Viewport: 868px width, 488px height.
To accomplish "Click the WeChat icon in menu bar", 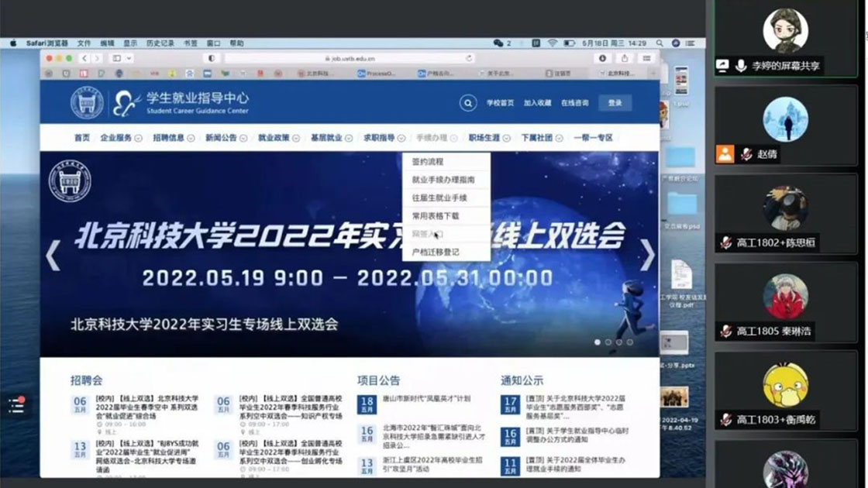I will tap(498, 43).
